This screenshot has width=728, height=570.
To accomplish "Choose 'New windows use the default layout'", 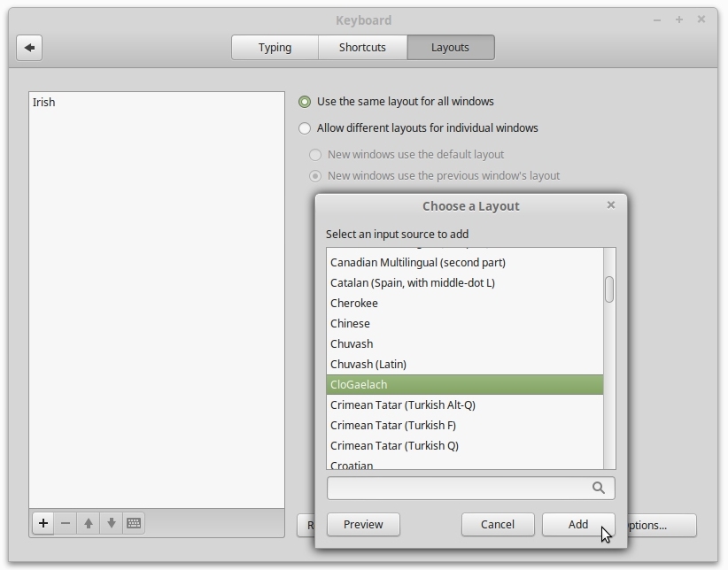I will pos(315,155).
